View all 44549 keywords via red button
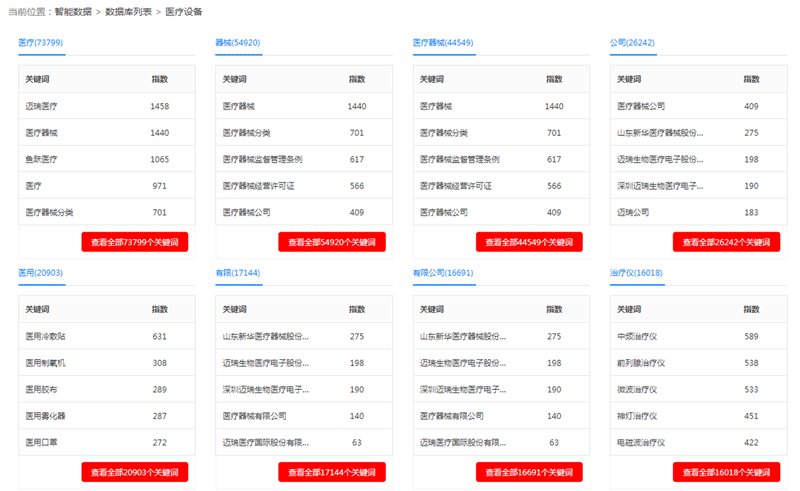Viewport: 800px width, 491px height. [x=529, y=242]
